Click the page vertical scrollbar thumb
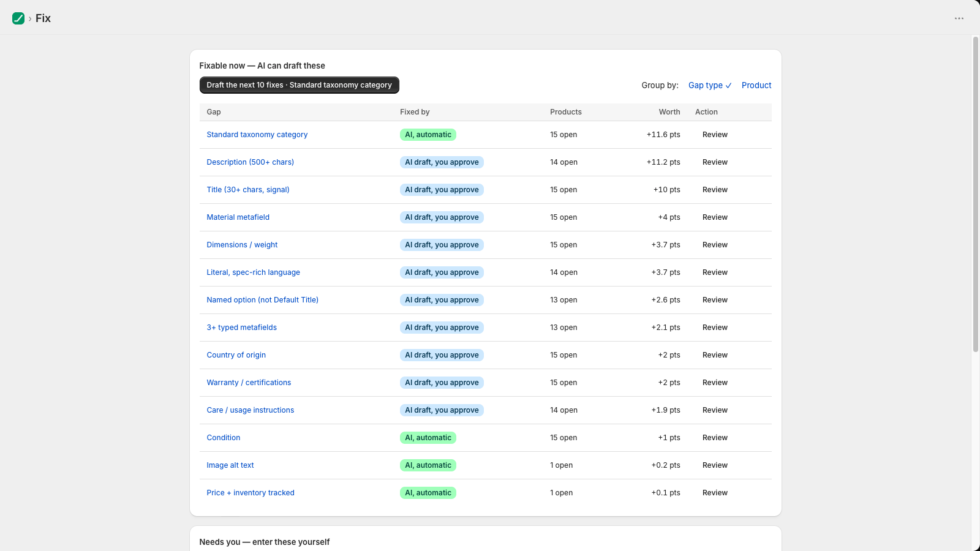This screenshot has width=980, height=551. pyautogui.click(x=976, y=194)
